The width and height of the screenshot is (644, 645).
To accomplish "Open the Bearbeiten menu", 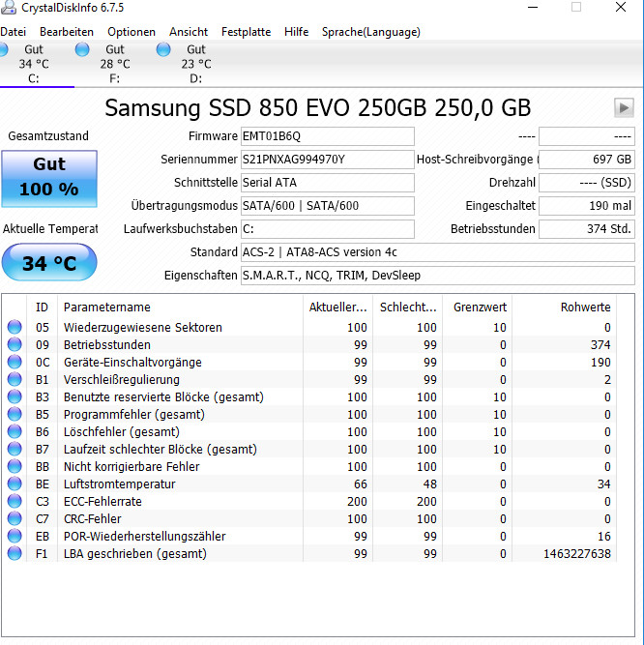I will pos(67,32).
